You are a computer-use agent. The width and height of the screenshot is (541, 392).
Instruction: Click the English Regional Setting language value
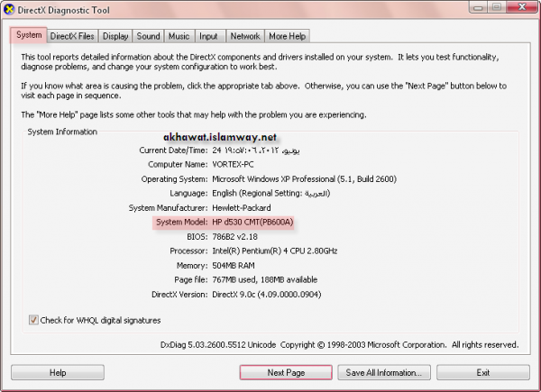click(x=271, y=194)
